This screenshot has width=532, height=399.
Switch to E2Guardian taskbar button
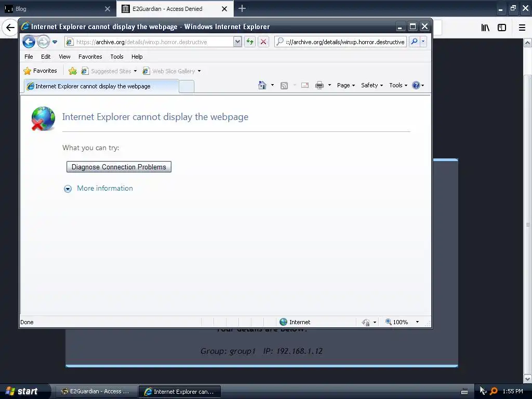coord(96,391)
